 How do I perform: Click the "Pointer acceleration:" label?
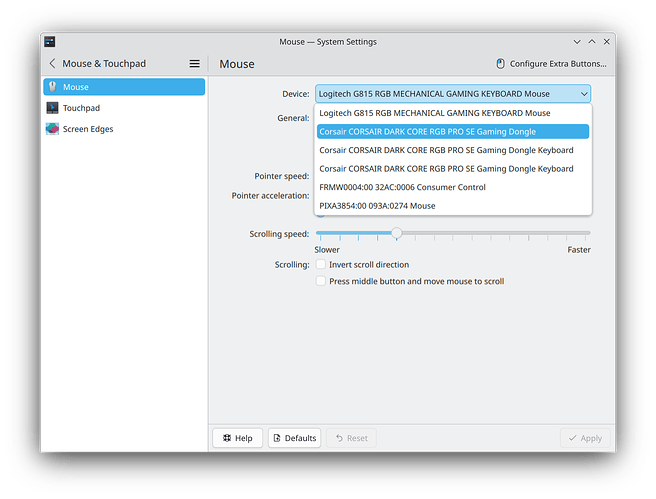[270, 196]
